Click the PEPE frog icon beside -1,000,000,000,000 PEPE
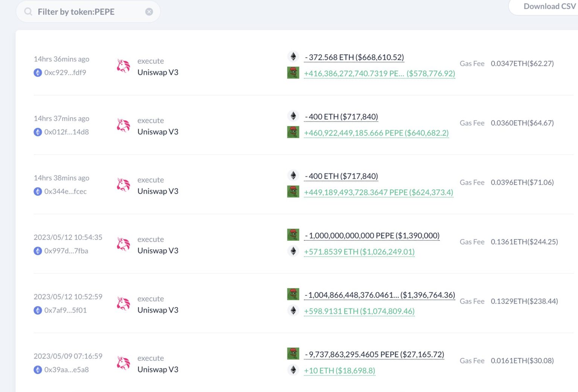Image resolution: width=578 pixels, height=392 pixels. pyautogui.click(x=293, y=235)
